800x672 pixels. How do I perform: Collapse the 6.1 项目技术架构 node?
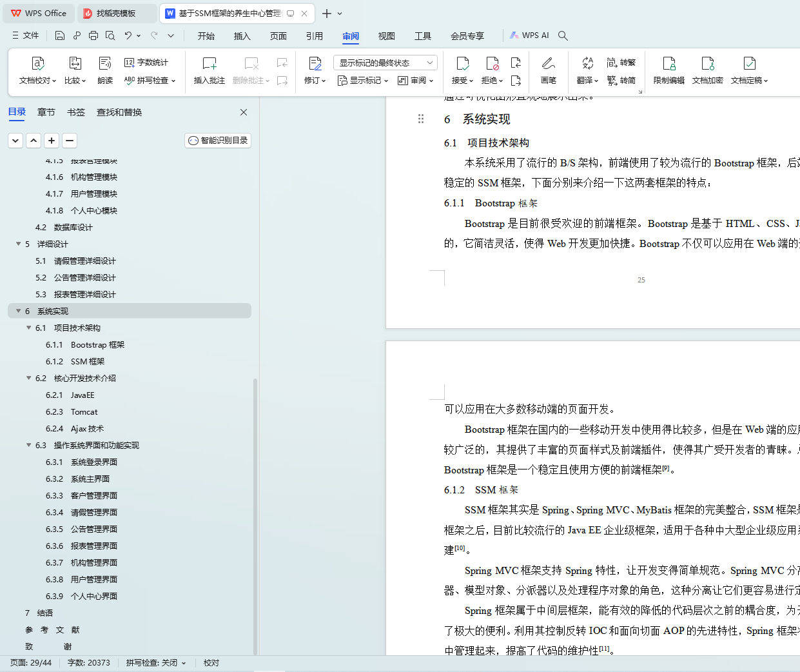point(29,328)
